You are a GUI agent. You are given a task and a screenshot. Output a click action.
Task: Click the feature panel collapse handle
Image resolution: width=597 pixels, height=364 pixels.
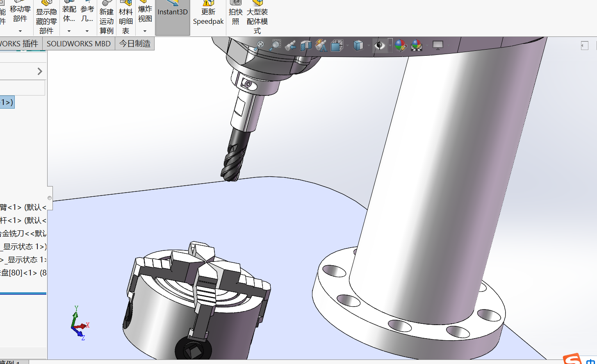point(50,198)
